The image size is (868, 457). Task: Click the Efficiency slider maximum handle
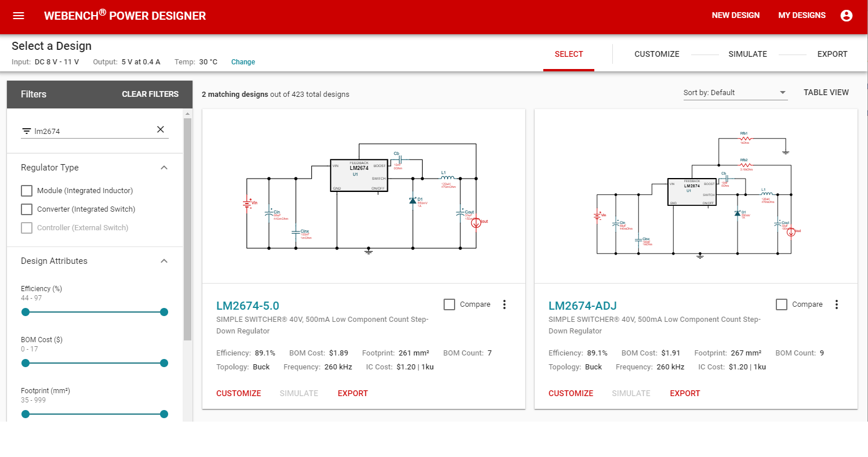(x=164, y=312)
